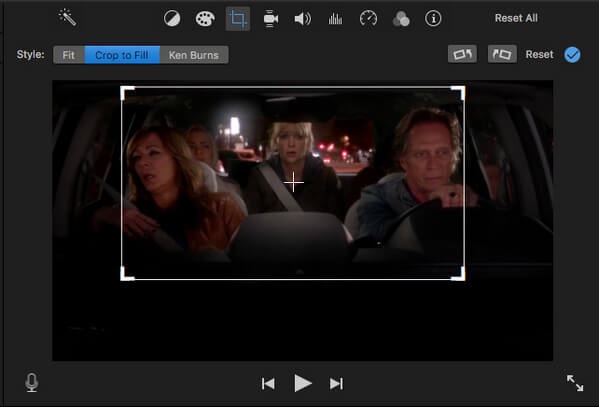Viewport: 600px width, 407px height.
Task: Choose the Ken Burns style
Action: click(x=194, y=55)
